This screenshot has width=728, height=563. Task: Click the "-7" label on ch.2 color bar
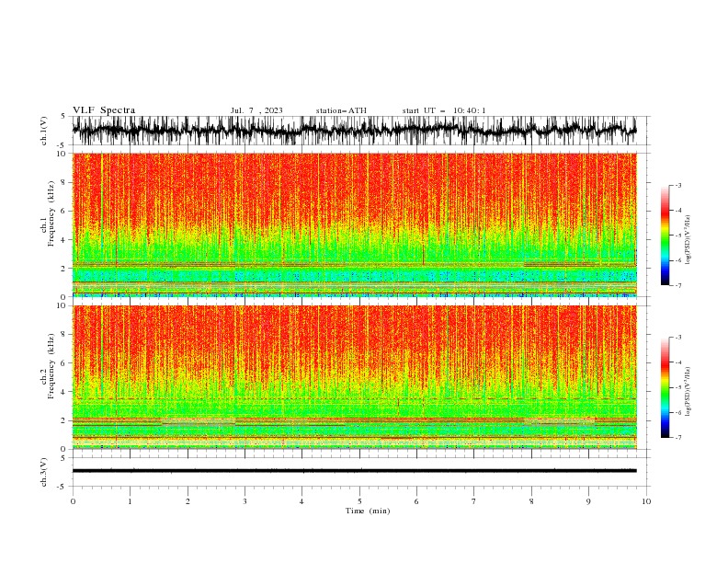tap(677, 438)
